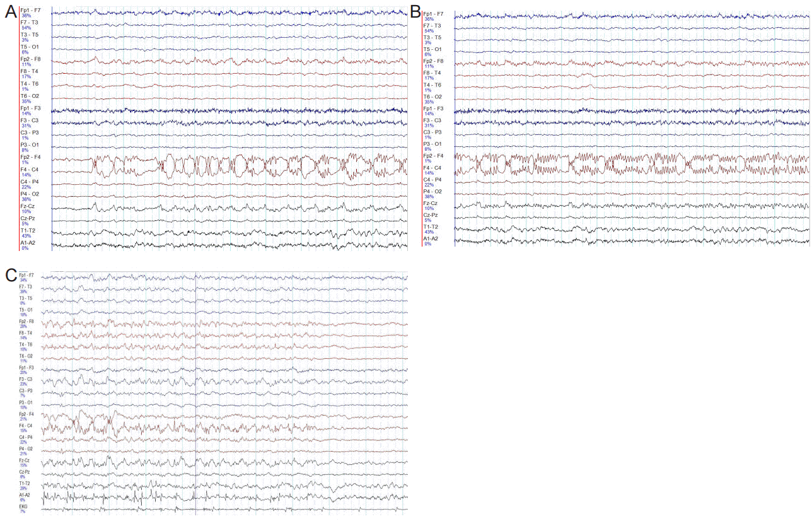Click Fp1 - F3 label in panel A

[x=30, y=108]
